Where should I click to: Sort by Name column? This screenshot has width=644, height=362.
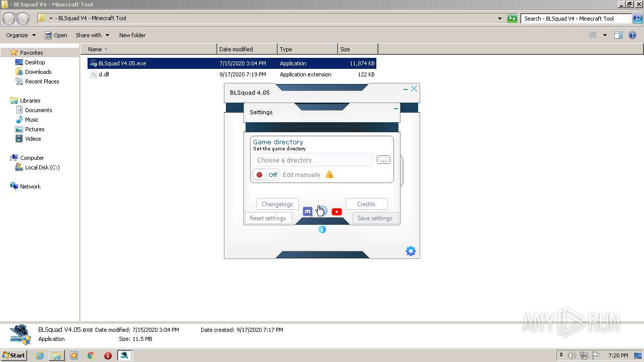pyautogui.click(x=148, y=49)
